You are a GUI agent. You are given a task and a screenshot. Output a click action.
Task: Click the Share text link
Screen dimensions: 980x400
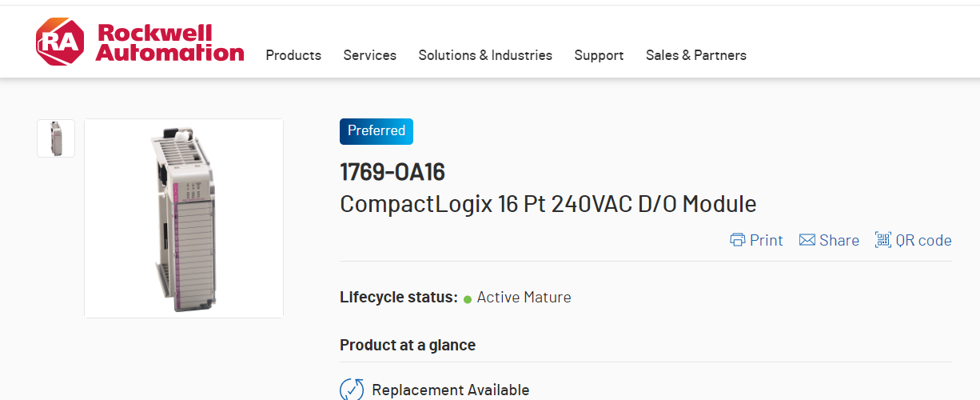point(839,240)
